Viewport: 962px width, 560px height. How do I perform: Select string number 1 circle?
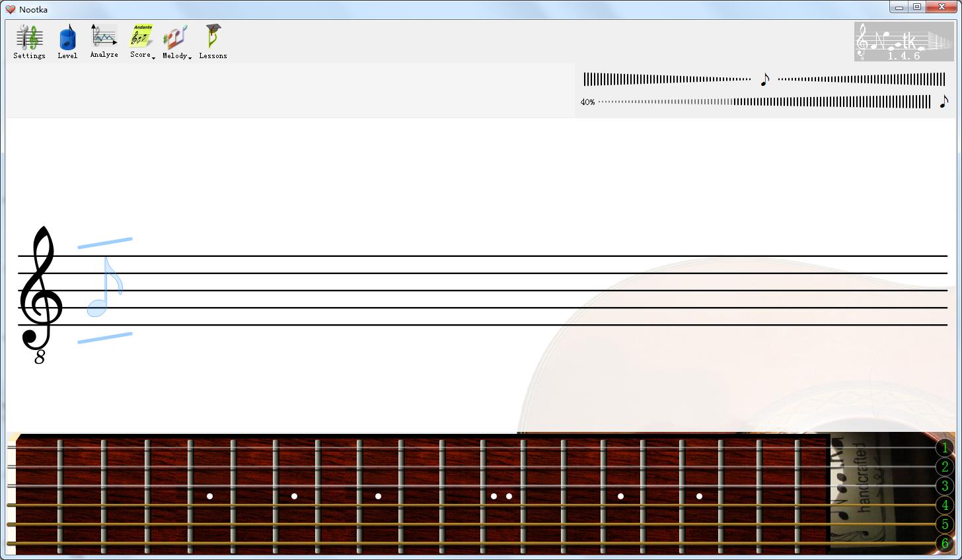click(945, 448)
